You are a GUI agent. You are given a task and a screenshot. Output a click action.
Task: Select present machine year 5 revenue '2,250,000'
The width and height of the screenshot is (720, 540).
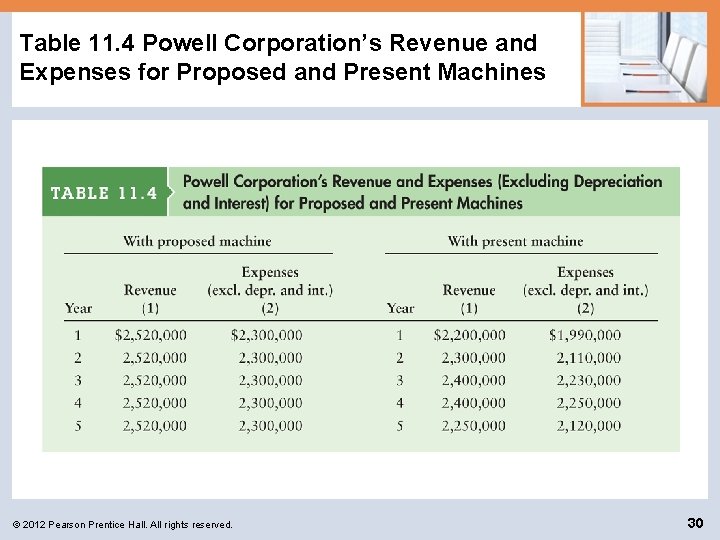point(473,426)
